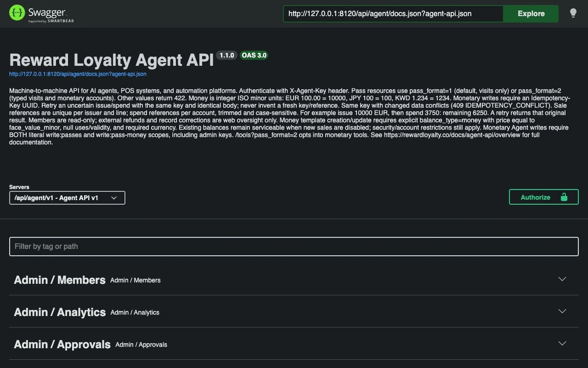Toggle the lightbulb theme icon
The image size is (588, 368).
click(x=573, y=13)
